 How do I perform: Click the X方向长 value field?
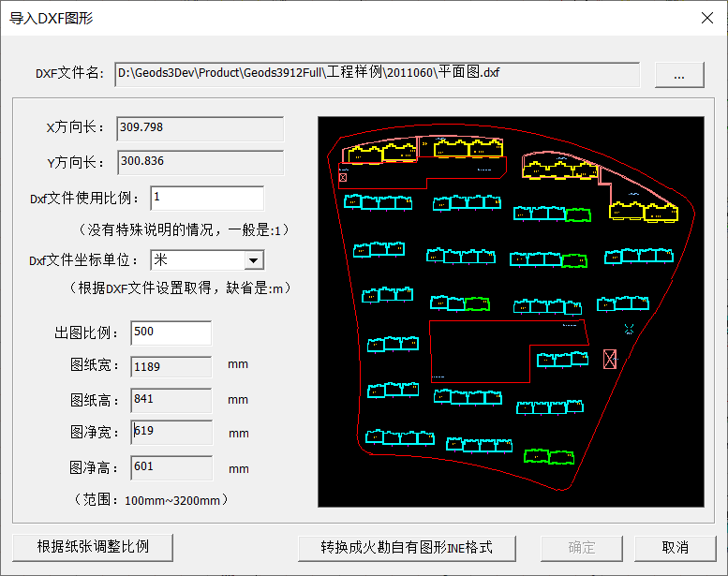click(x=200, y=128)
